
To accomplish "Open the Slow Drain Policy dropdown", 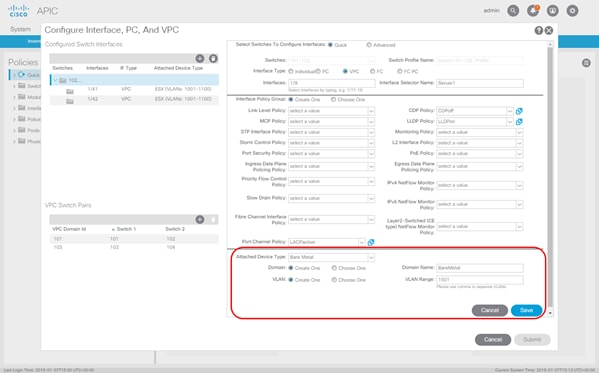I will [x=371, y=198].
